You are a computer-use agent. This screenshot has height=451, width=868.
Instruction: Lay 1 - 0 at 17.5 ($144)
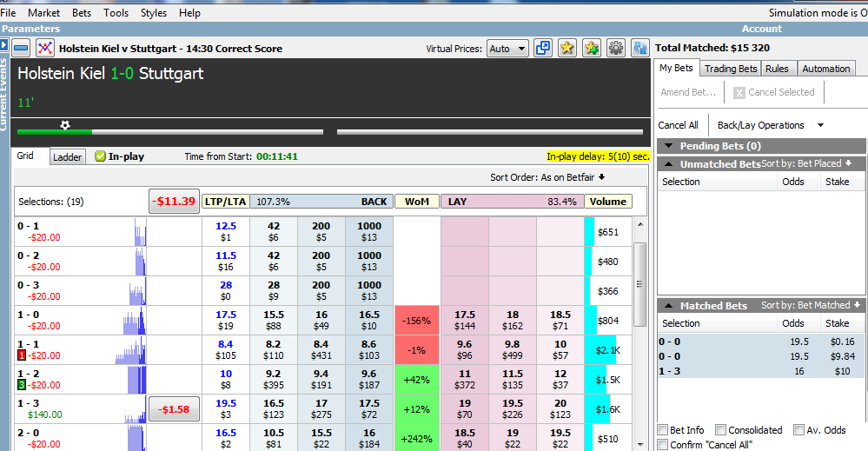[x=465, y=321]
